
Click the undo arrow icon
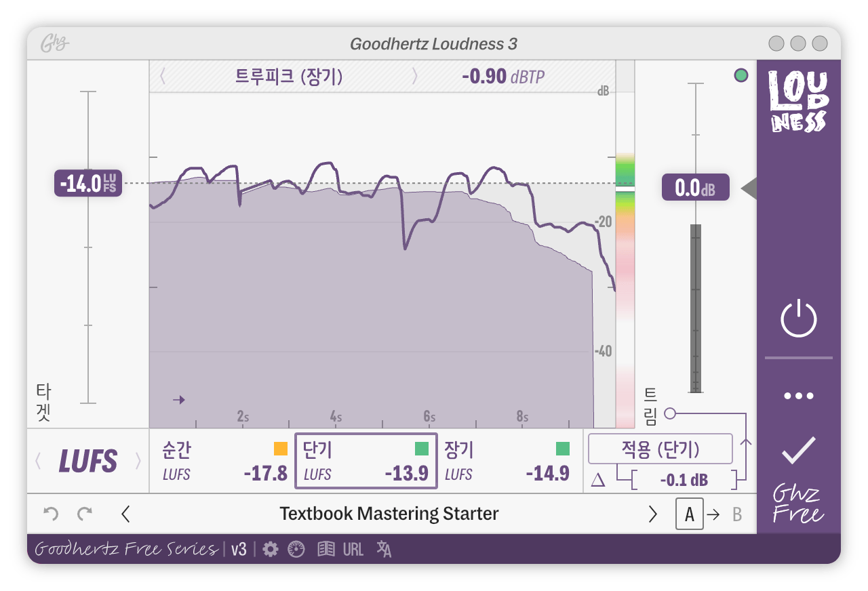51,514
